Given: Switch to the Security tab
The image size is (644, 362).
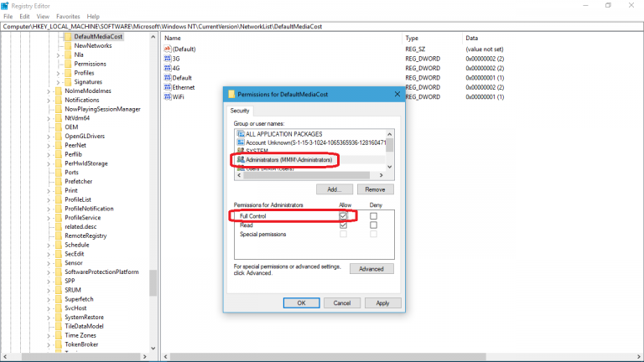Looking at the screenshot, I should (240, 111).
